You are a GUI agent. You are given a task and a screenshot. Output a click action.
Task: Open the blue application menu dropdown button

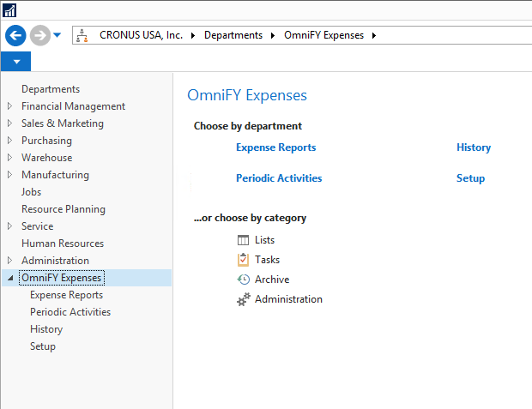[16, 62]
